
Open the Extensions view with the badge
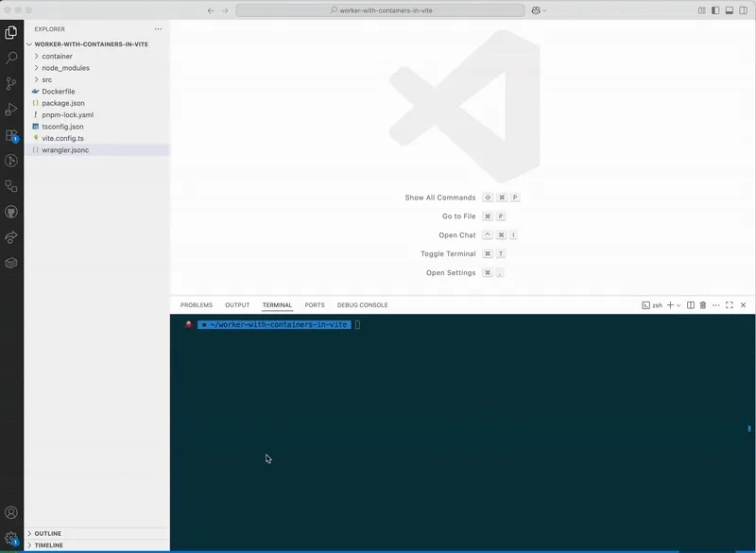point(11,133)
